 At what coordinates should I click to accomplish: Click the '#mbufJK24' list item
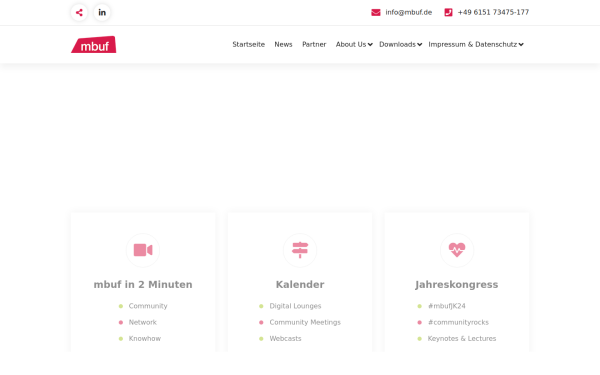(x=447, y=306)
